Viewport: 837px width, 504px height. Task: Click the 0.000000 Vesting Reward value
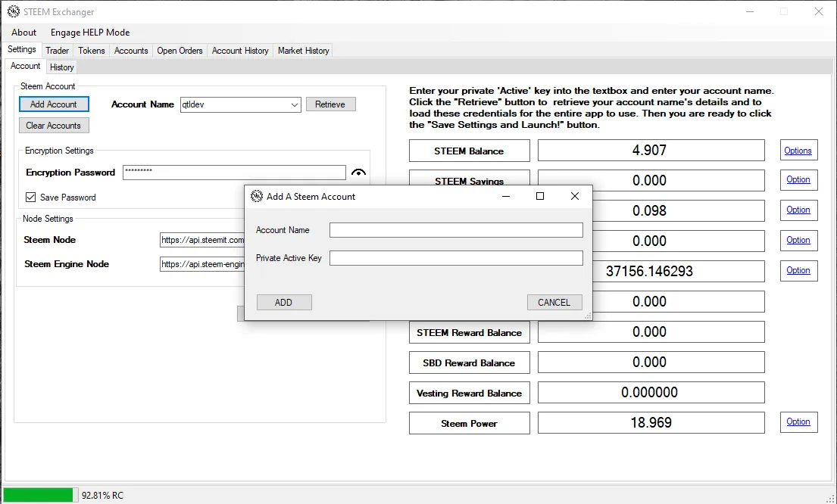coord(651,393)
